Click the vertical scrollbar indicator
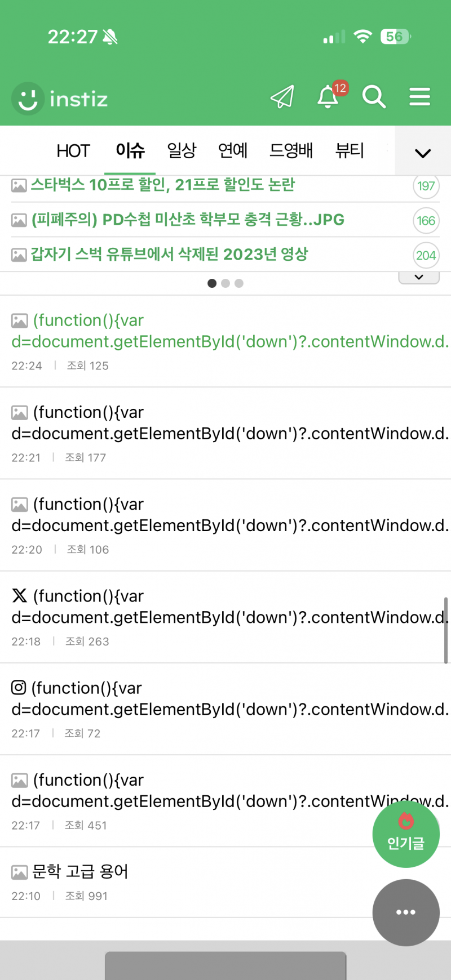This screenshot has width=451, height=980. (x=446, y=631)
